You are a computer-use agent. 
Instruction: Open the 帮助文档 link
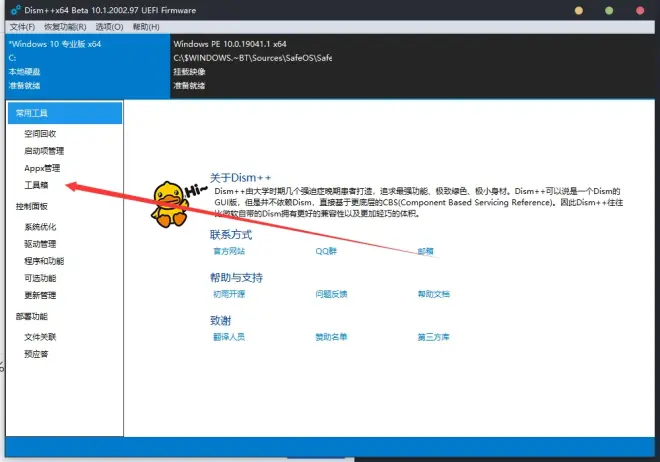(434, 294)
